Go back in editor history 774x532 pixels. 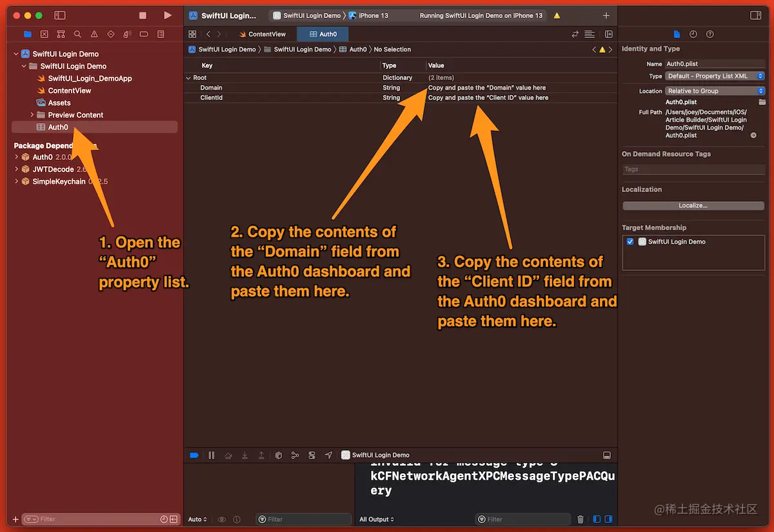click(208, 34)
